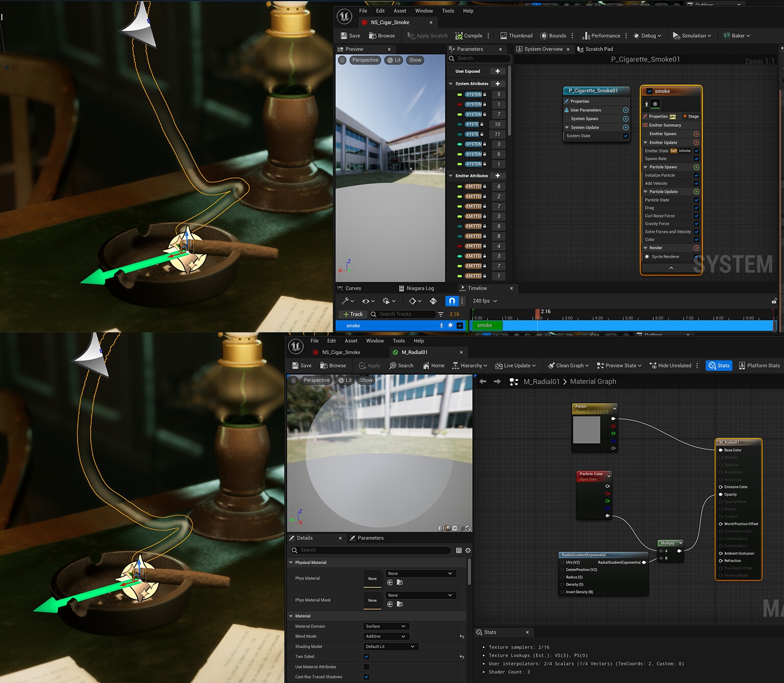This screenshot has height=683, width=784.
Task: Open Performance tool in toolbar
Action: (601, 36)
